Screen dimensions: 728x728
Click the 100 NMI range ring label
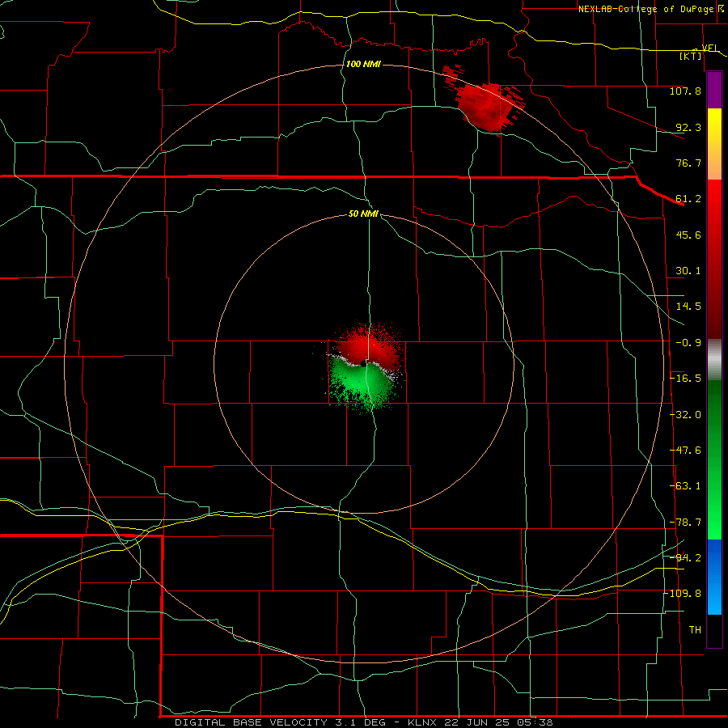coord(363,64)
